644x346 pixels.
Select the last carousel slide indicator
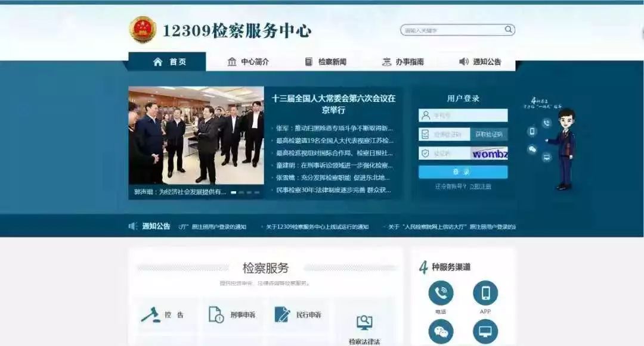click(x=256, y=192)
